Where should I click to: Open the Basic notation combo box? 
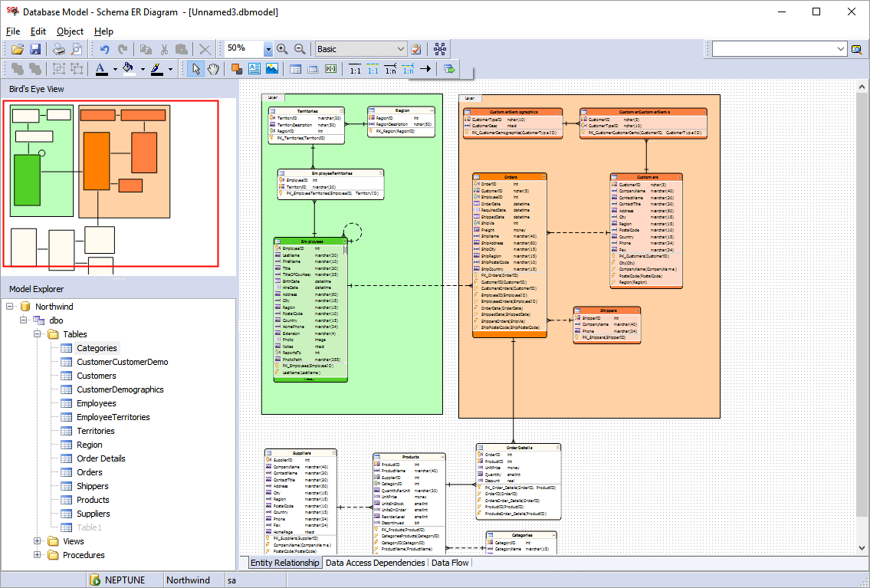click(x=360, y=49)
